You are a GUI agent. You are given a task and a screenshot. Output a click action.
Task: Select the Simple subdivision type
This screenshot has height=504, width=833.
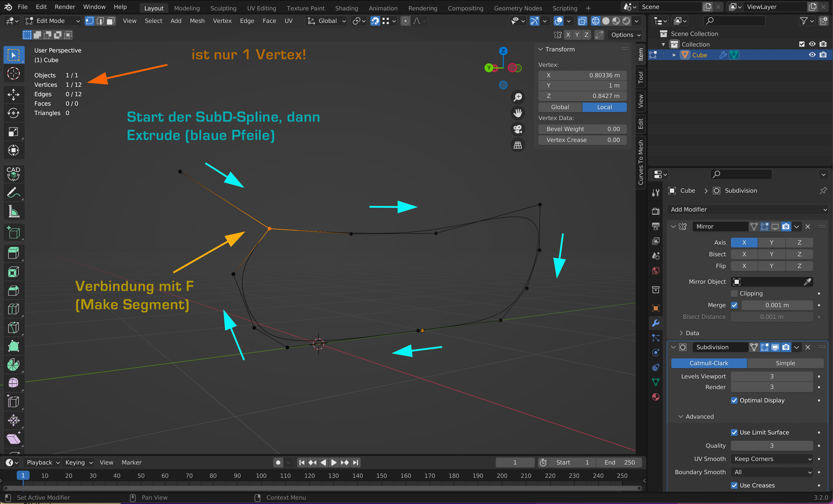[785, 363]
